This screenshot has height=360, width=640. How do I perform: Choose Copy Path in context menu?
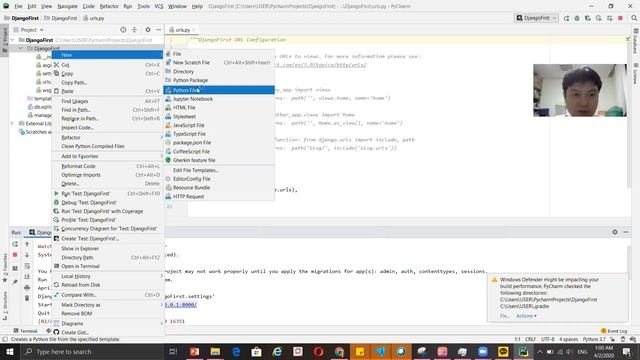click(x=107, y=82)
